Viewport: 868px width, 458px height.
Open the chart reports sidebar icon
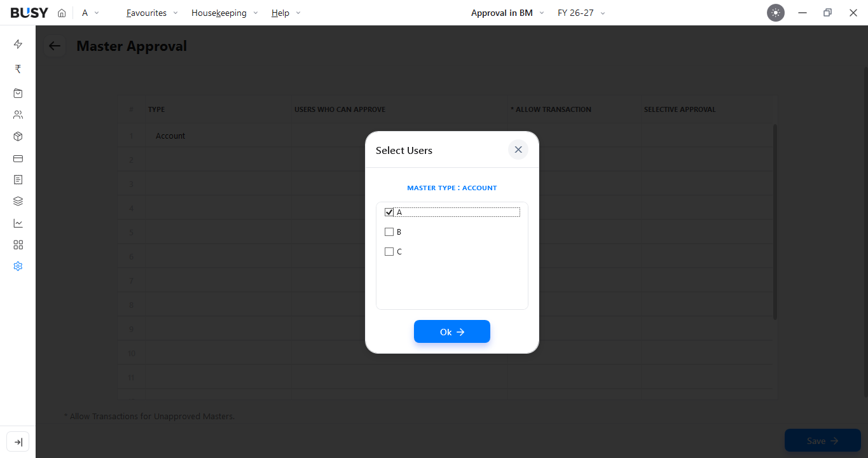coord(18,223)
